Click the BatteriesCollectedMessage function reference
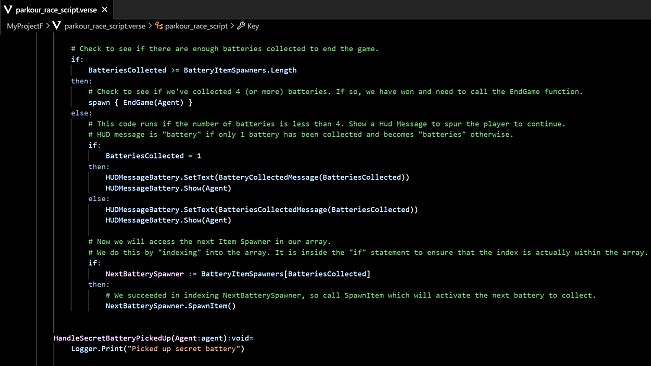651x366 pixels. tap(272, 209)
